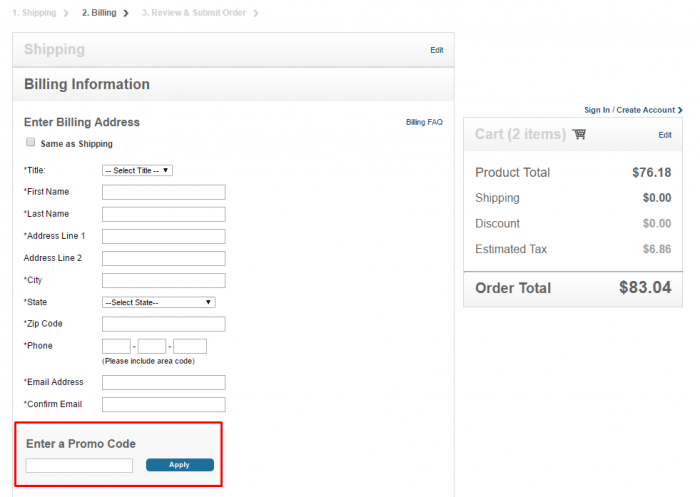Open the Billing FAQ link
This screenshot has height=497, width=700.
(424, 122)
